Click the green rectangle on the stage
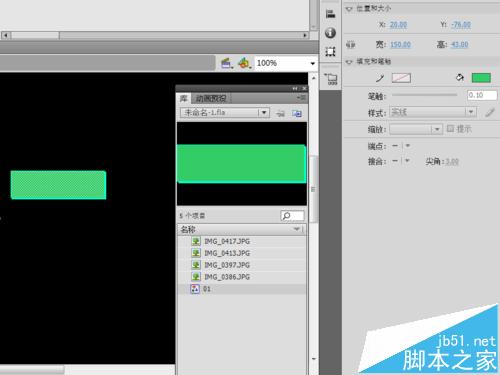The image size is (500, 375). tap(58, 185)
